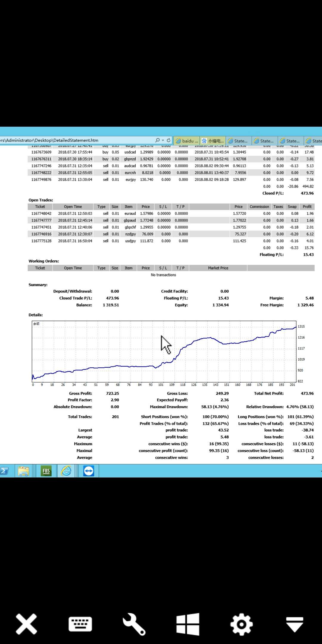Close the remote session with the X icon
322x644 pixels.
tap(27, 624)
